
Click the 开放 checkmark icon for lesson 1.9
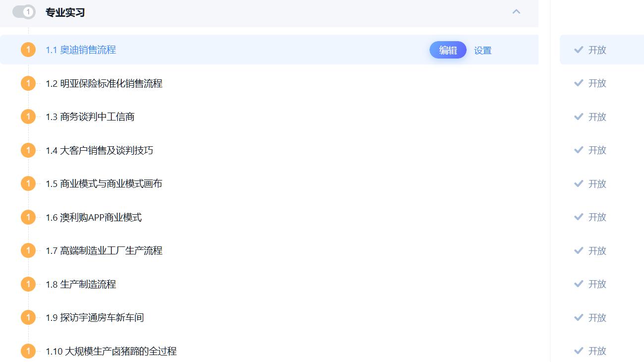click(579, 317)
